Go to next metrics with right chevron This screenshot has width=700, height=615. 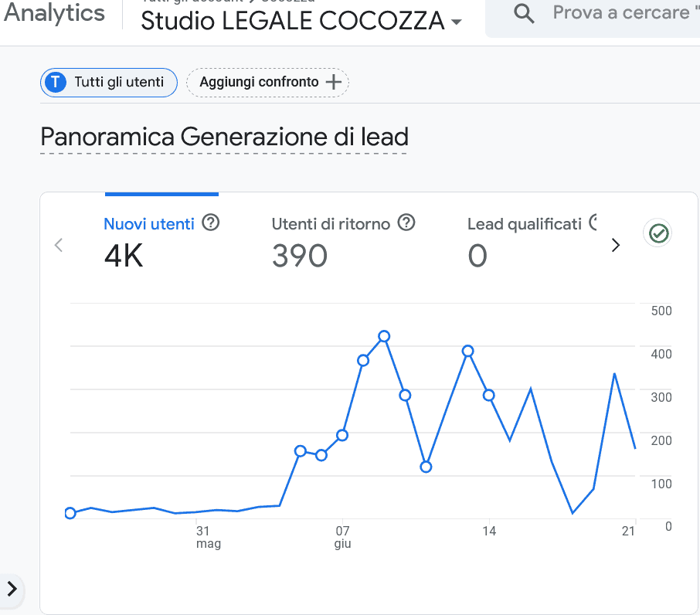click(616, 245)
